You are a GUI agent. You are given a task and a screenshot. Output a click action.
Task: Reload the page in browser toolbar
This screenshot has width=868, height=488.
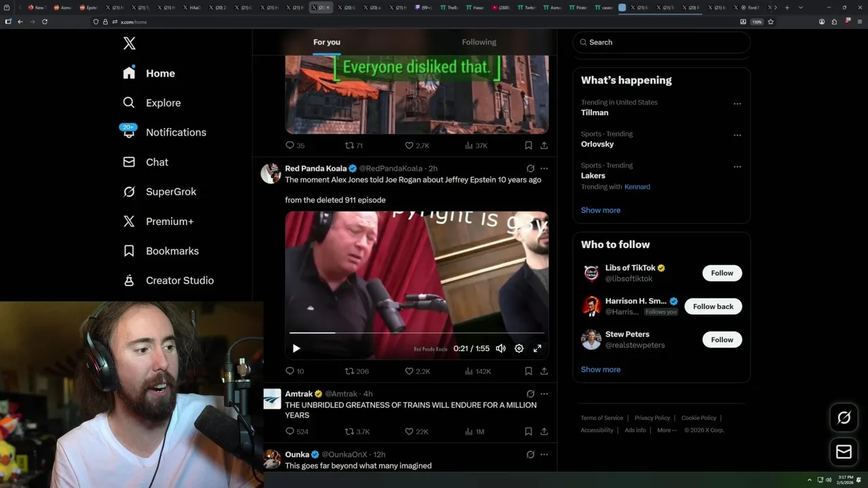[45, 22]
